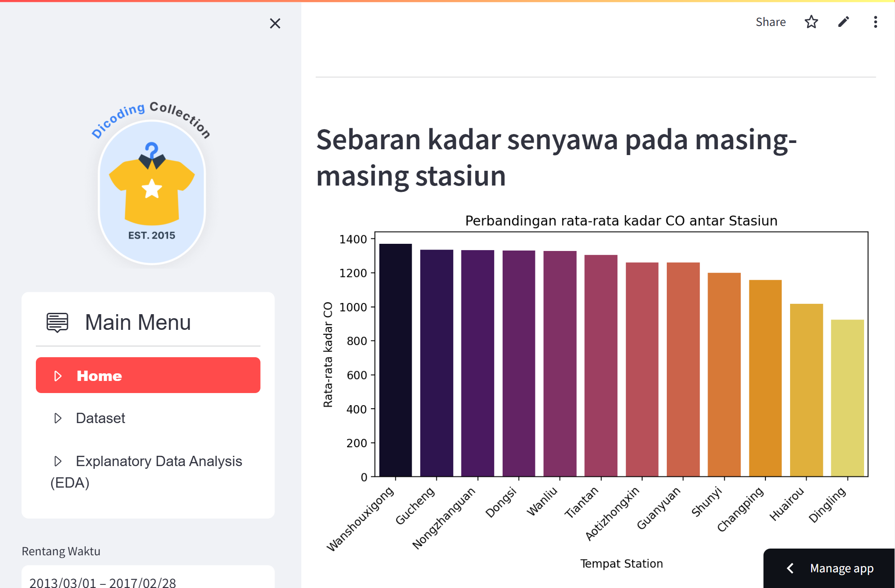Screen dimensions: 895x588
Task: Click the back chevron on Manage app
Action: pos(790,568)
